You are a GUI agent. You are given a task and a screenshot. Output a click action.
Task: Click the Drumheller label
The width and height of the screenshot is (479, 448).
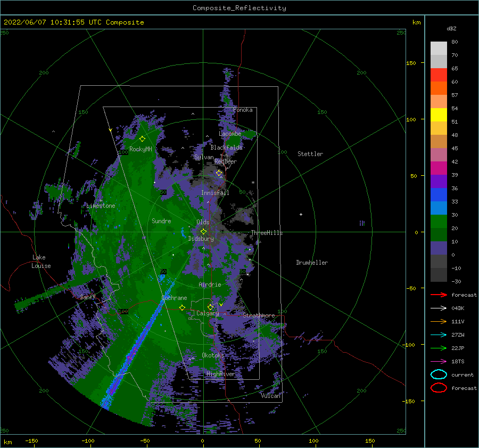pos(312,263)
